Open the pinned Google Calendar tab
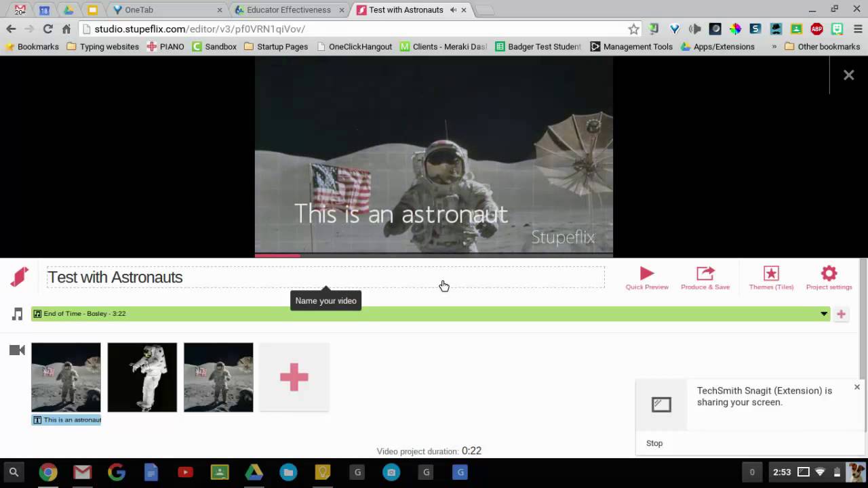Image resolution: width=868 pixels, height=488 pixels. click(44, 10)
